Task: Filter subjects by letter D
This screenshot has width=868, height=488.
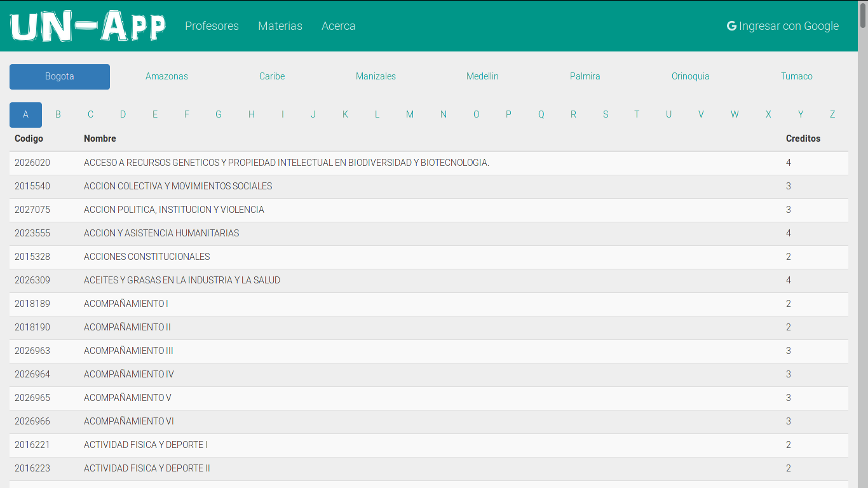Action: 123,114
